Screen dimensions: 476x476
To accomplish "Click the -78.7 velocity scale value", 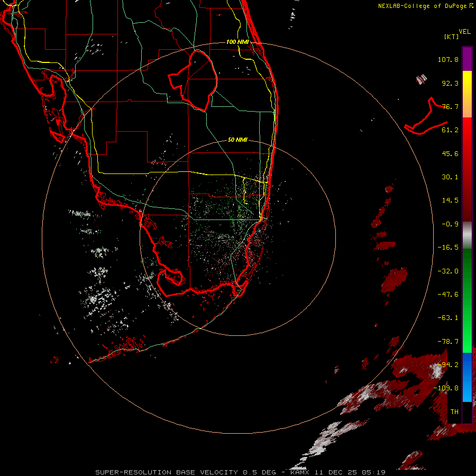I will tap(448, 342).
